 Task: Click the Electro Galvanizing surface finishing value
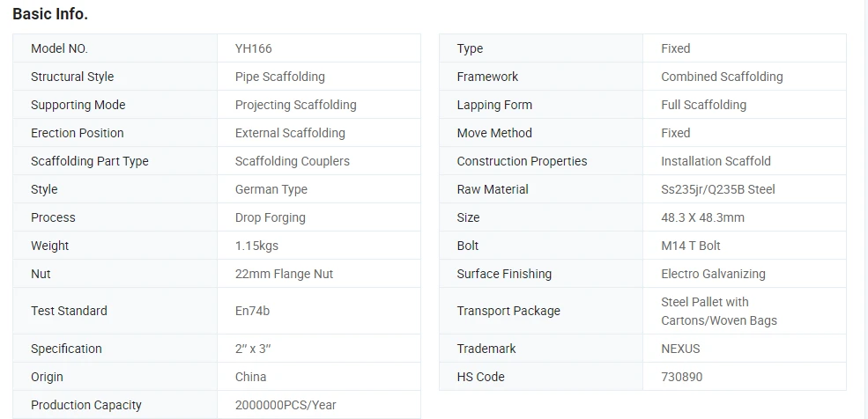click(713, 274)
